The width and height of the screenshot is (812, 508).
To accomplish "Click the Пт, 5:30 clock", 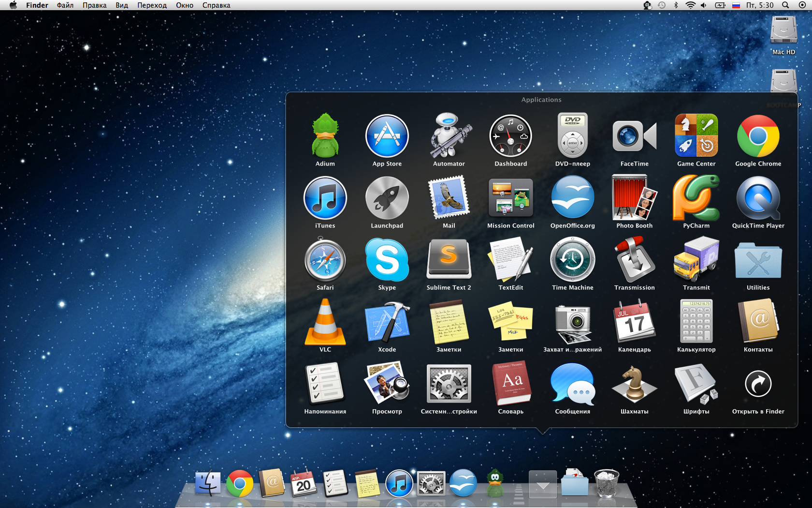I will click(760, 5).
